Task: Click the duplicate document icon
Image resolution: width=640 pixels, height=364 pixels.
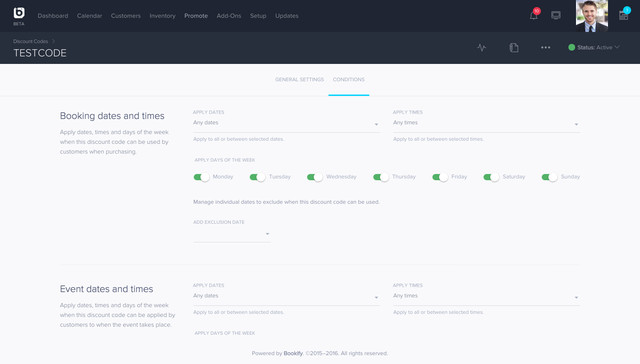Action: pyautogui.click(x=514, y=47)
